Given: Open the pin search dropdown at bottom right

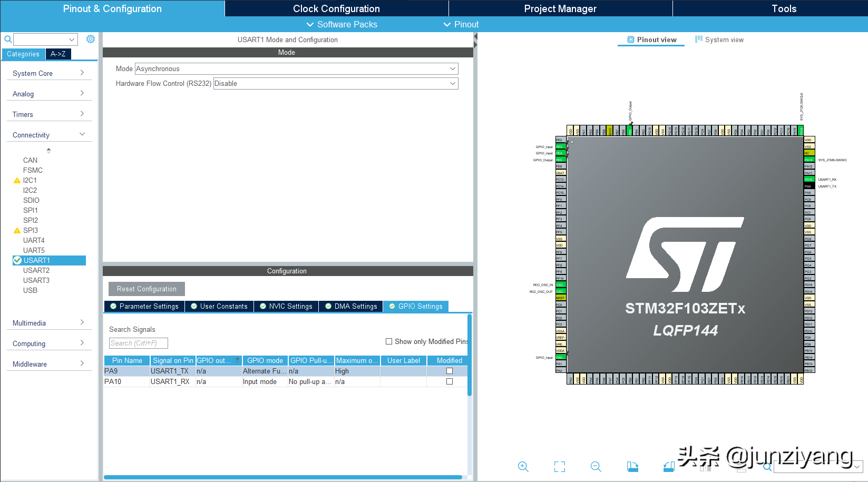Looking at the screenshot, I should pos(857,467).
